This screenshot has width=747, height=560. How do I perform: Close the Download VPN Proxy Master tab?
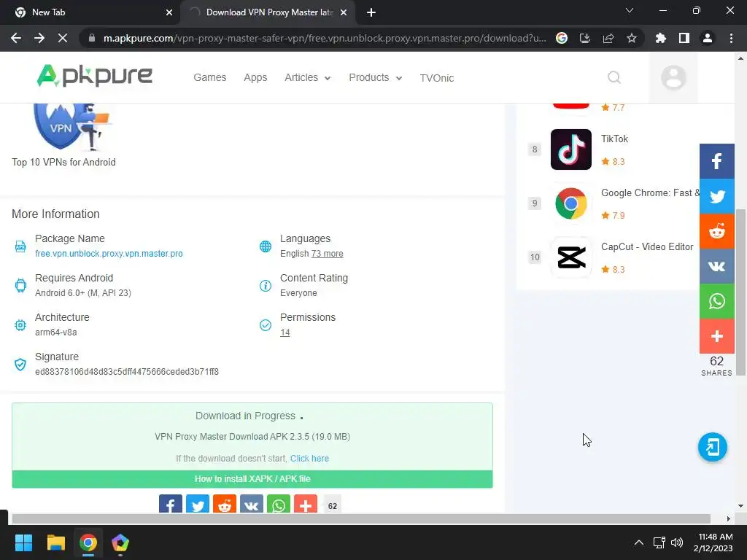click(343, 12)
